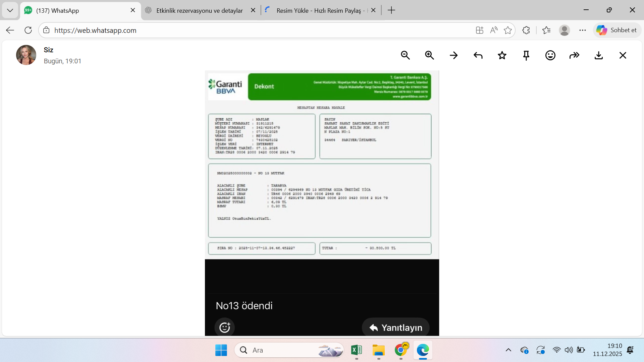Switch to the WhatsApp browser tab
The height and width of the screenshot is (362, 644).
80,10
